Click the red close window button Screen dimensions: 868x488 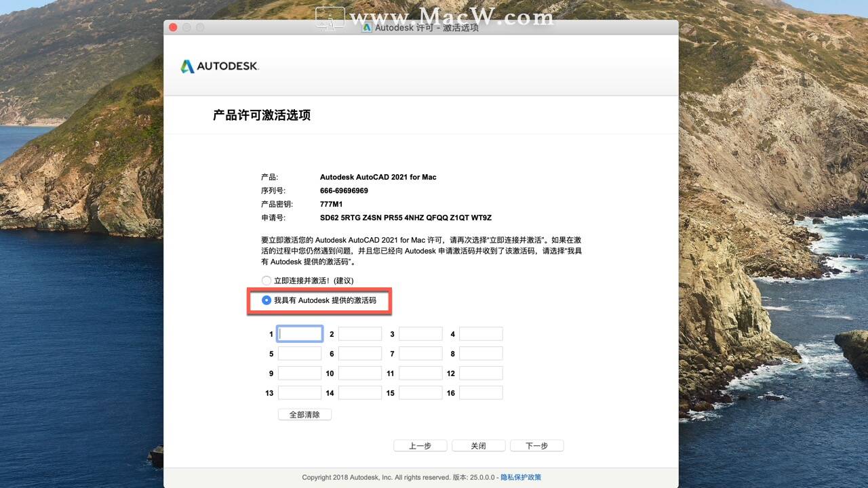(173, 28)
